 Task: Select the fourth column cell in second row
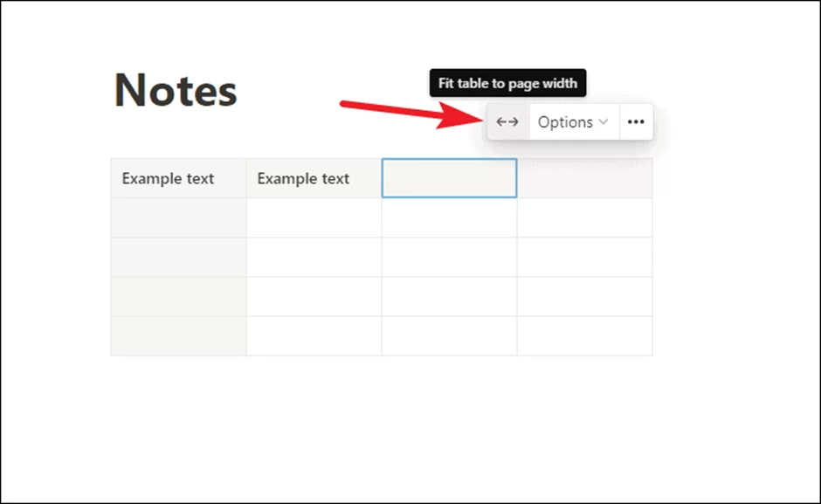tap(584, 217)
